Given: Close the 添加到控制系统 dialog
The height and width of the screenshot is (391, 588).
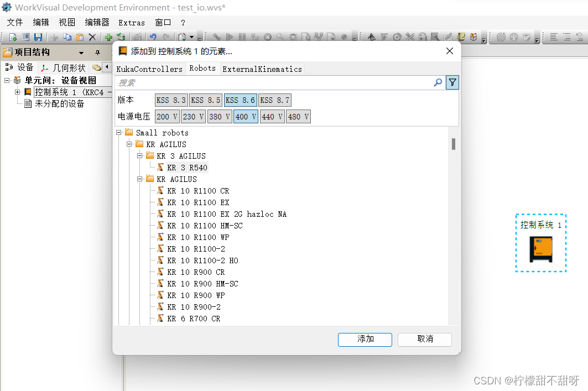Looking at the screenshot, I should click(x=450, y=51).
